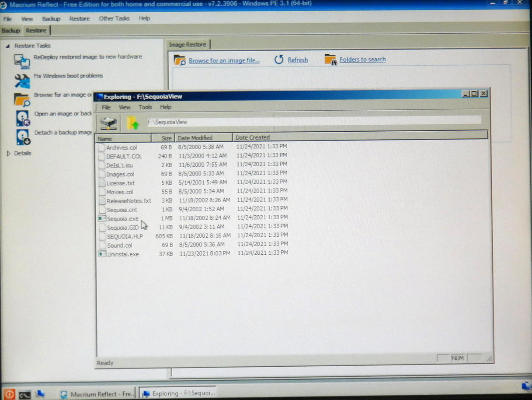Screen dimensions: 532x400
Task: Select the Image Restore tab
Action: pyautogui.click(x=188, y=45)
